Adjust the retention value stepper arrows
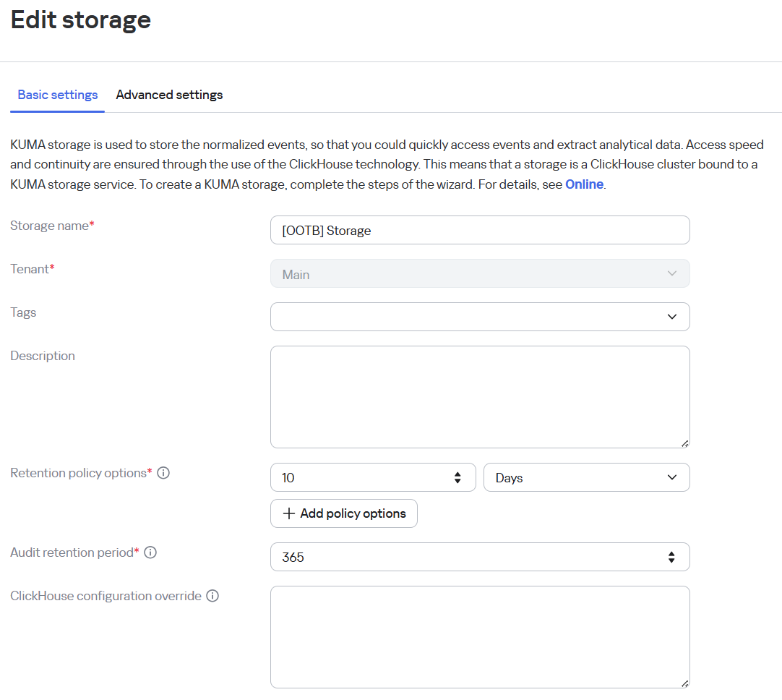The height and width of the screenshot is (700, 782). 457,477
